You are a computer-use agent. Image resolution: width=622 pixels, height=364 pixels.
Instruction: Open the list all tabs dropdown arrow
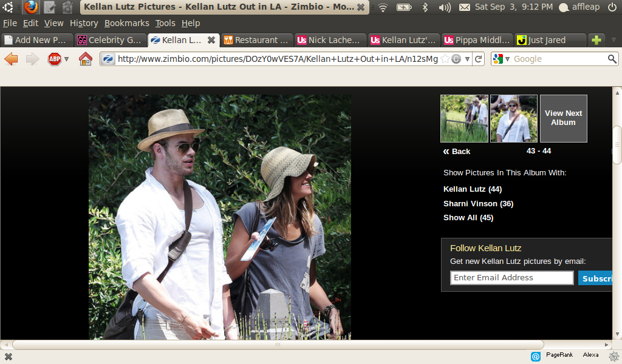(x=613, y=40)
